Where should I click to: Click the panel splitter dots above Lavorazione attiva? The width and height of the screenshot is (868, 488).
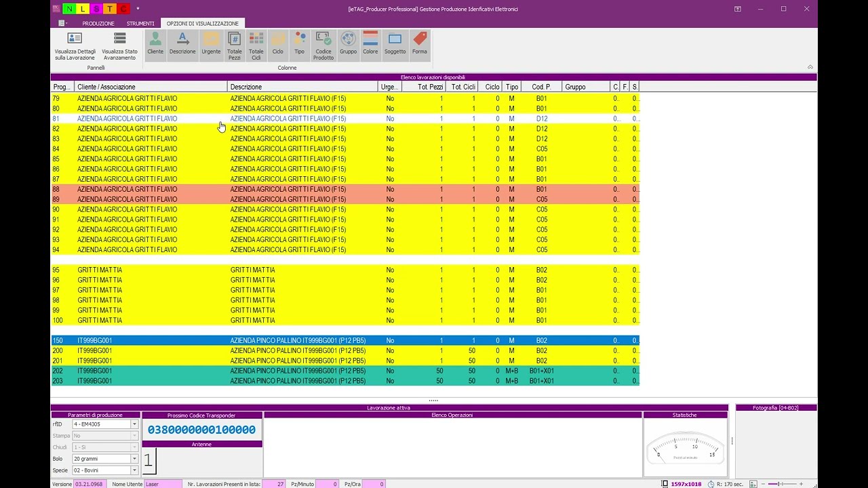point(433,401)
